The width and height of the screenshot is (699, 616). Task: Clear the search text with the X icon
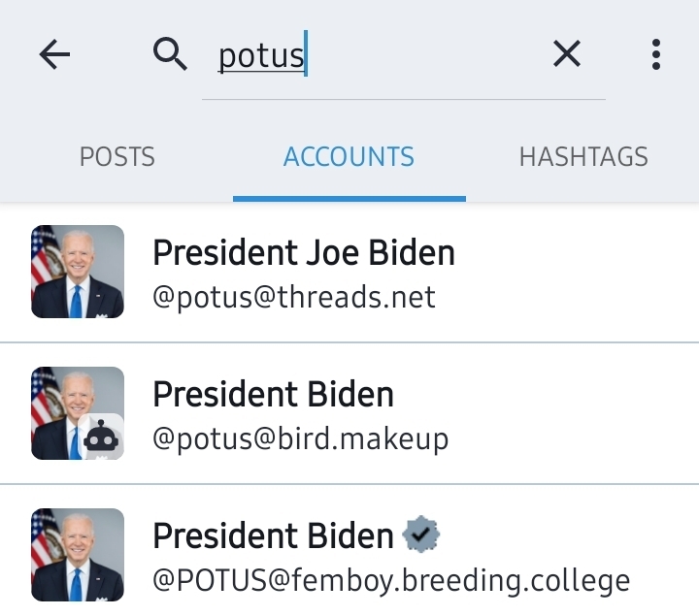point(567,54)
